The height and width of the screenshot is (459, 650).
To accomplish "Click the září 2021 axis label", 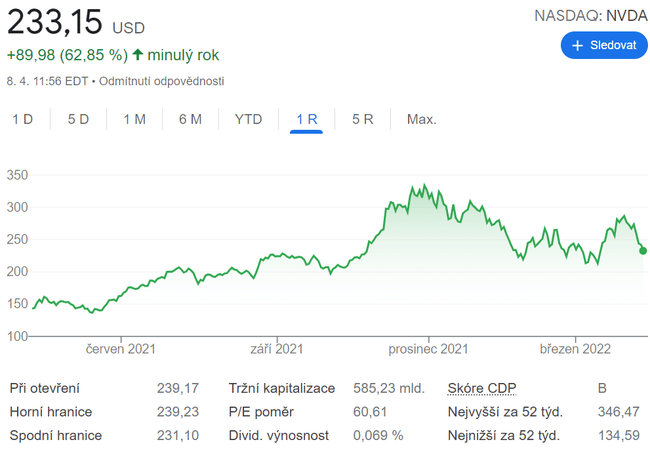I will click(x=277, y=349).
